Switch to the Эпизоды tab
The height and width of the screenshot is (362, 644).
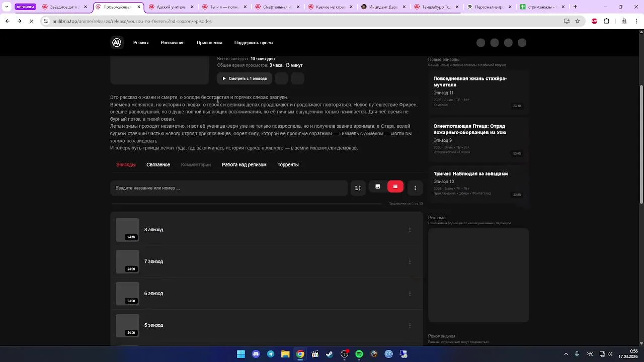(126, 164)
